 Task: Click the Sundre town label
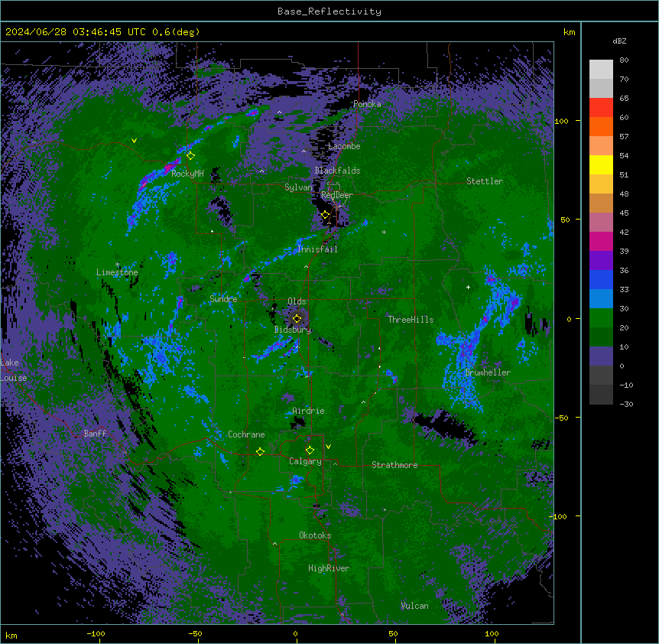[223, 299]
